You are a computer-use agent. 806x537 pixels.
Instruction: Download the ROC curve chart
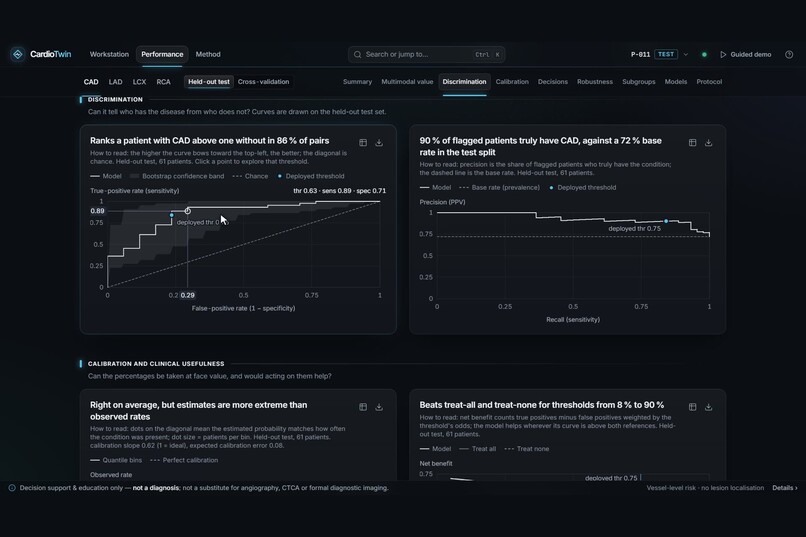379,143
